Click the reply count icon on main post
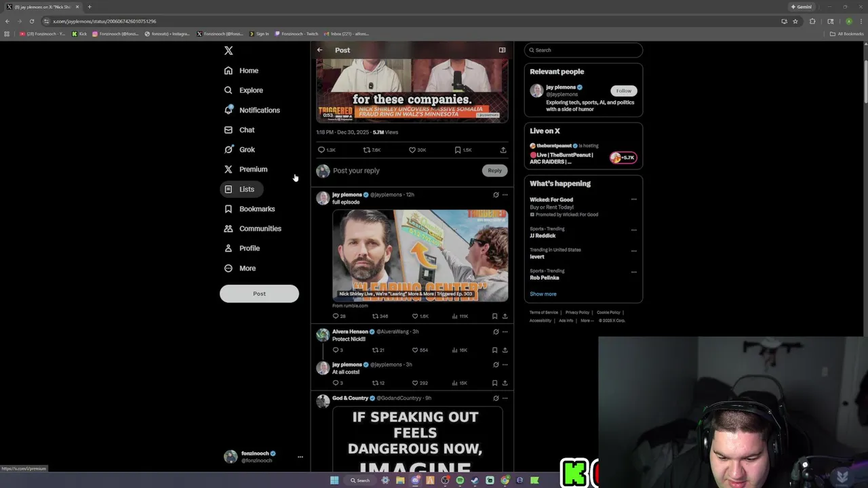 pos(321,150)
